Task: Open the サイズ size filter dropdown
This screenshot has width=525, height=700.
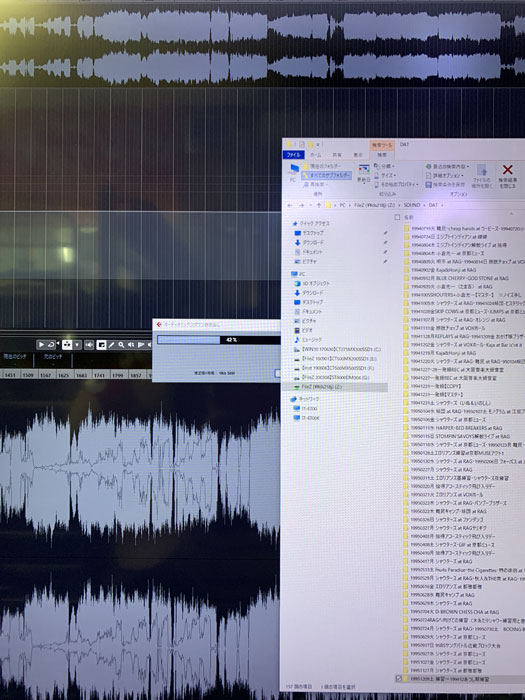Action: [x=384, y=175]
